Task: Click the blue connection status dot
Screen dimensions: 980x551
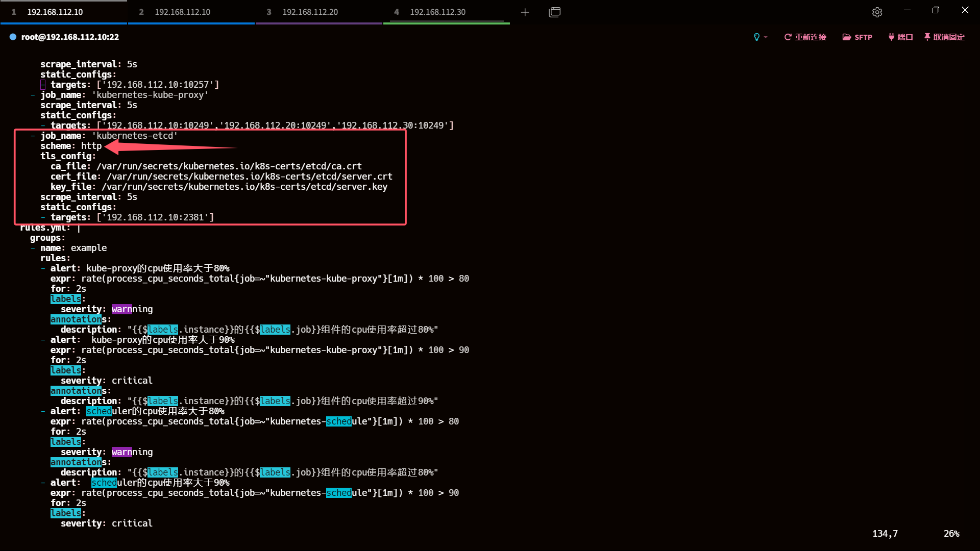Action: click(13, 37)
